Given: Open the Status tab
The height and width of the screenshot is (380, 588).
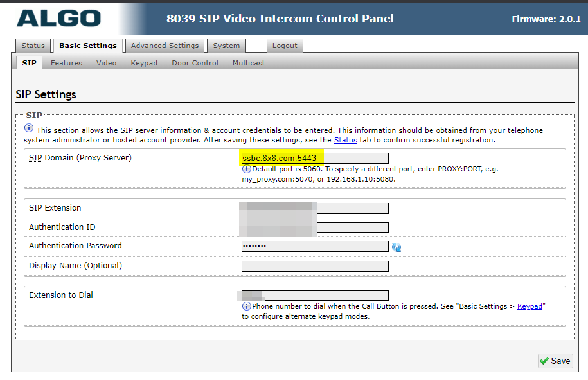Looking at the screenshot, I should click(33, 46).
